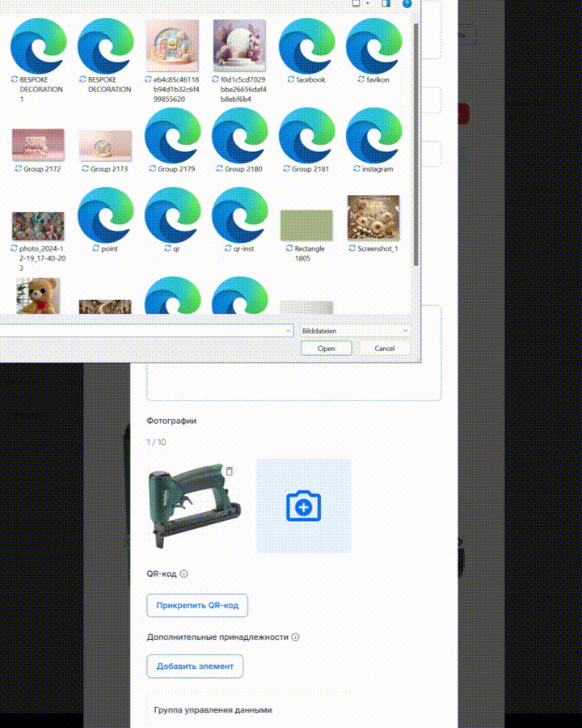The image size is (582, 728).
Task: Select the Group 2172 image
Action: point(38,145)
